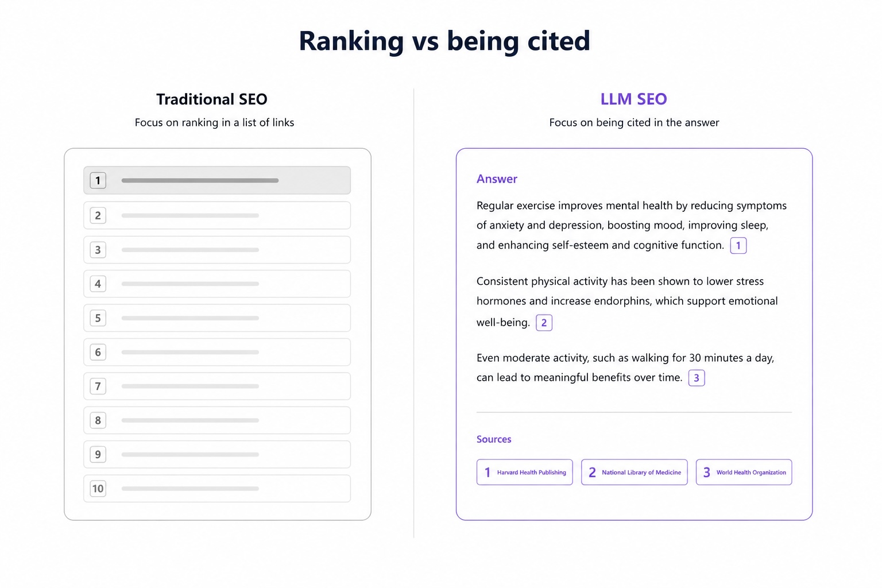Open citation 1 marker in answer text

tap(738, 246)
